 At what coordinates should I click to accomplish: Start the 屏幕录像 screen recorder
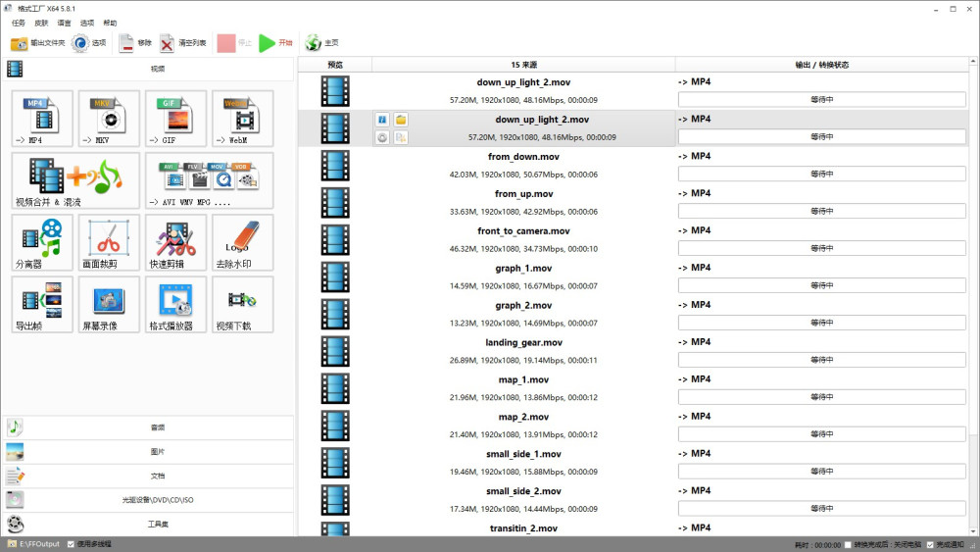point(109,305)
